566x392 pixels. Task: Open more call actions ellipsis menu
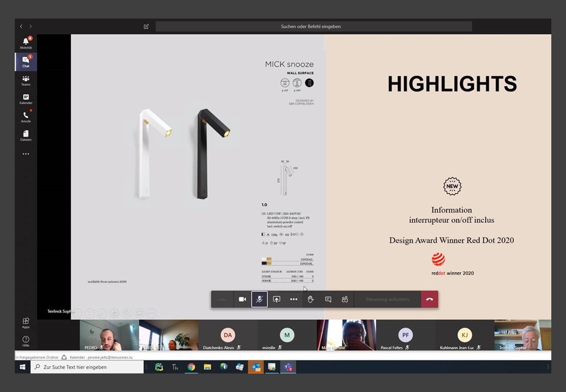(293, 299)
